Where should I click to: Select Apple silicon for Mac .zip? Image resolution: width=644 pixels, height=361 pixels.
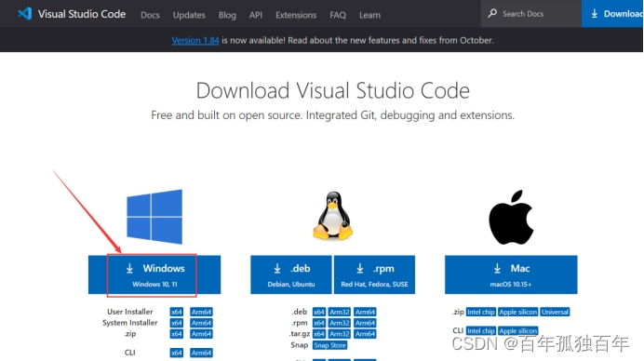(x=518, y=312)
